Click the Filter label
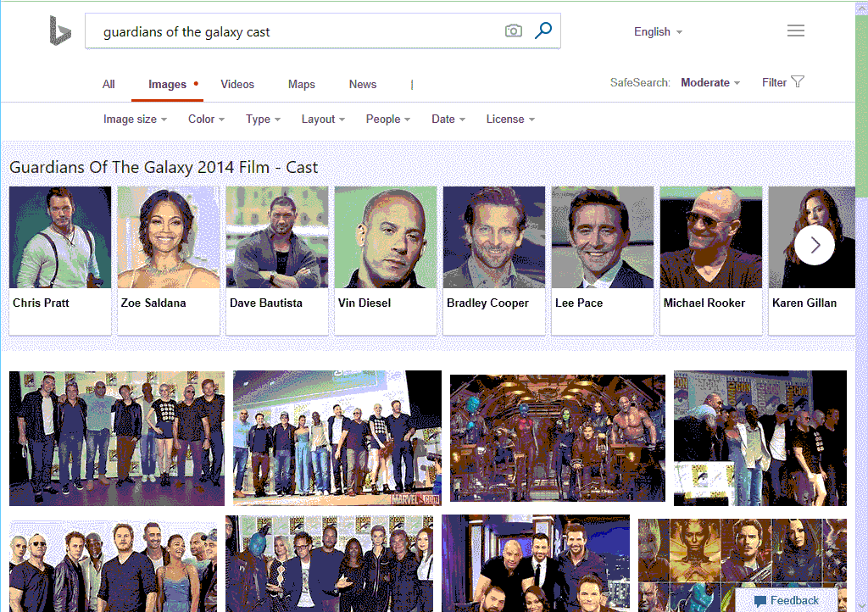 click(774, 82)
